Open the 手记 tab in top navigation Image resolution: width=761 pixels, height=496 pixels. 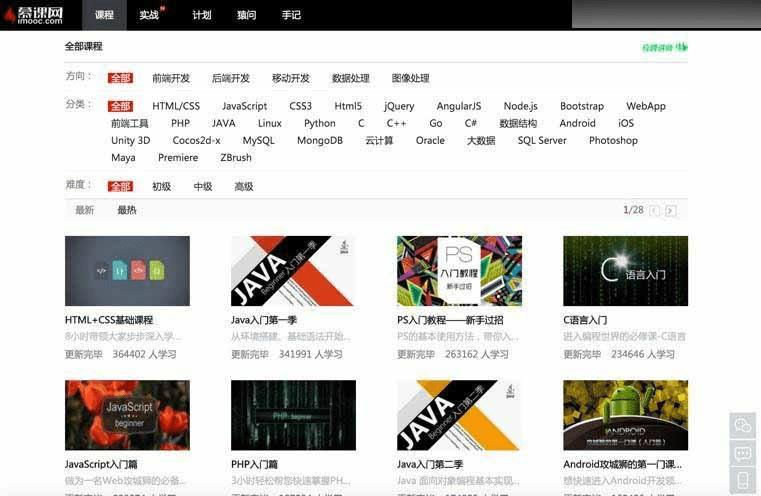[x=291, y=15]
